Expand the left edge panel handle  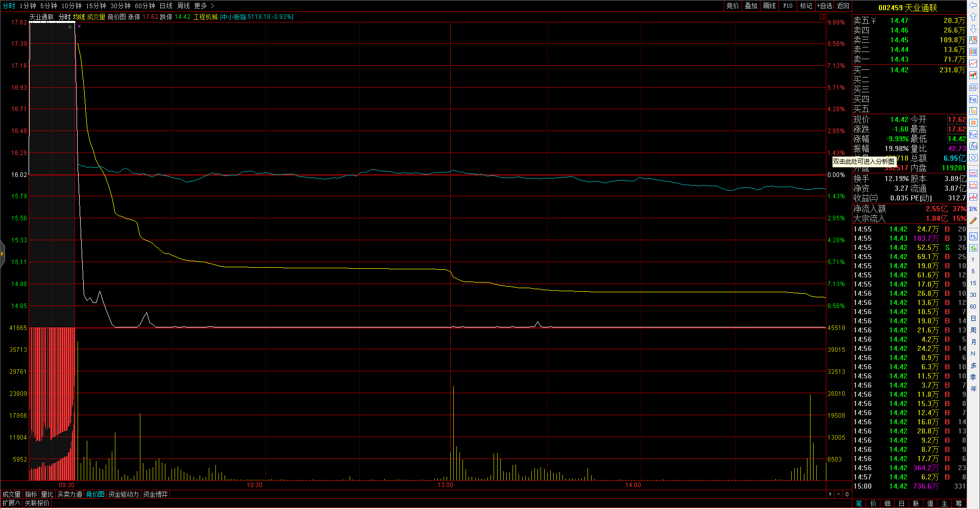point(2,253)
